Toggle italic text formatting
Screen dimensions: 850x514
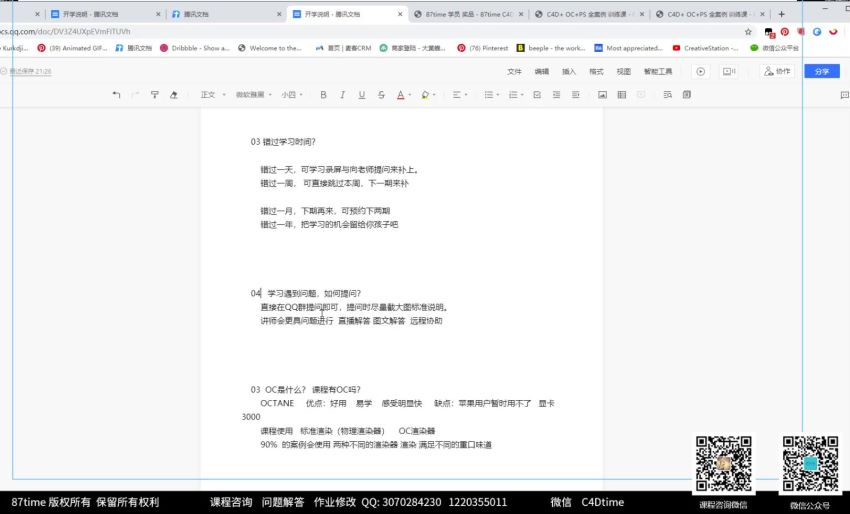(x=342, y=95)
